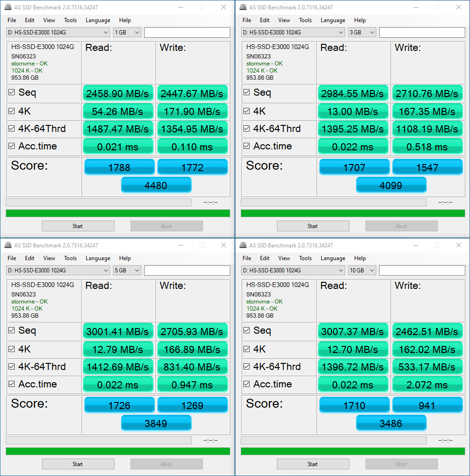Disable 4K-64Thrd test in the 5 GB window
Screen dimensions: 470x476
click(x=11, y=366)
